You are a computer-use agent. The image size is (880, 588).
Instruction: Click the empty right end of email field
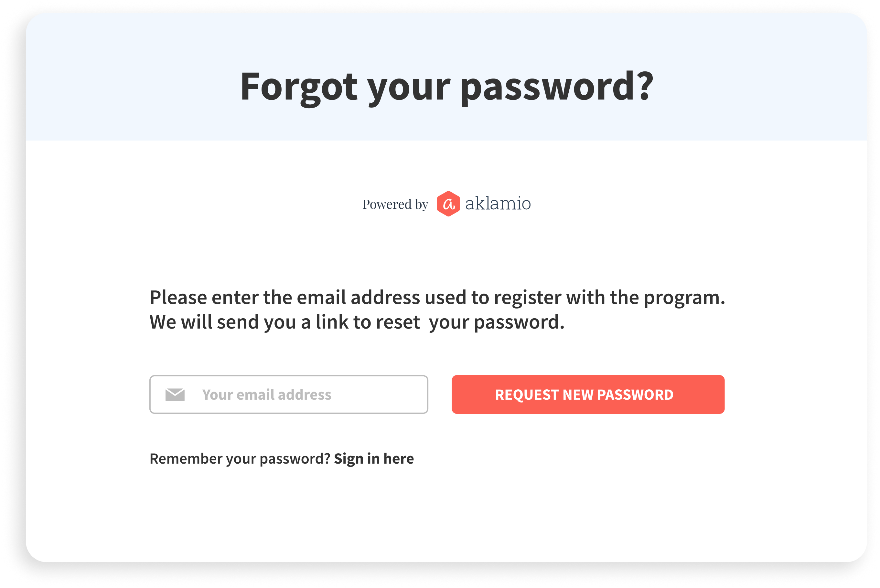click(x=390, y=394)
